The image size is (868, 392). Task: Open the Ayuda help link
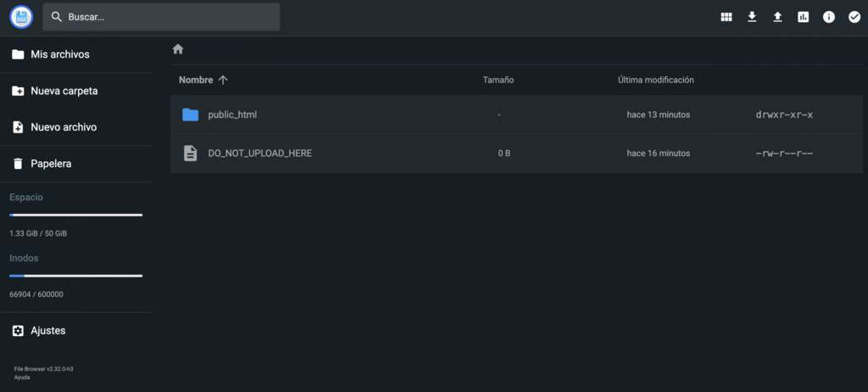tap(22, 377)
